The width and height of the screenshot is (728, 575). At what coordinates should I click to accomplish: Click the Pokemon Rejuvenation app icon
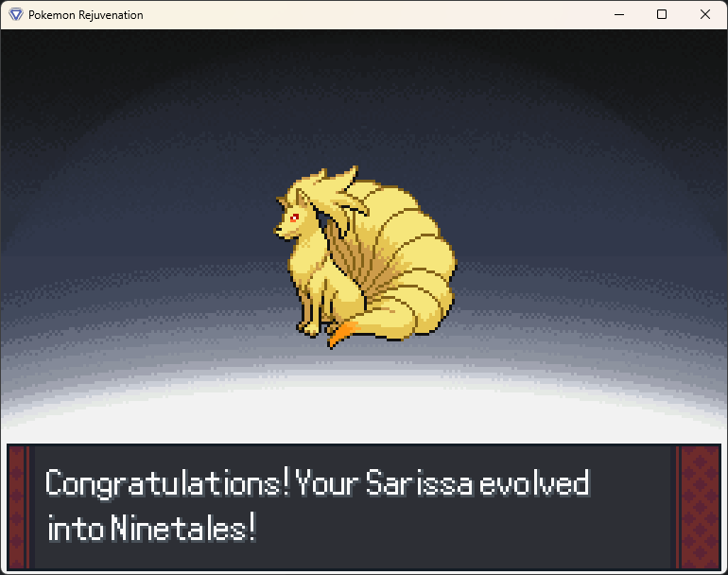(16, 14)
